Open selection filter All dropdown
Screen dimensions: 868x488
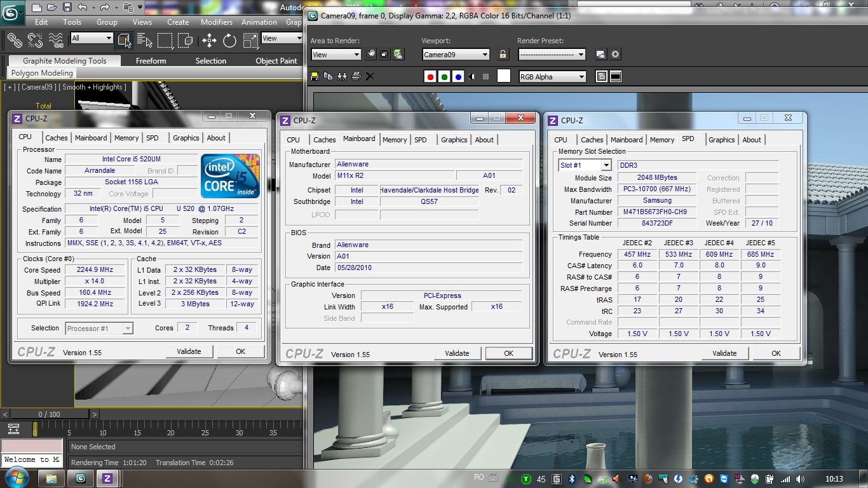(x=92, y=38)
